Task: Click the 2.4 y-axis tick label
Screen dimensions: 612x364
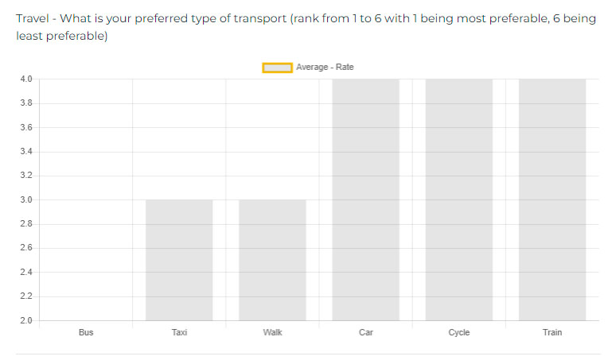Action: tap(26, 273)
